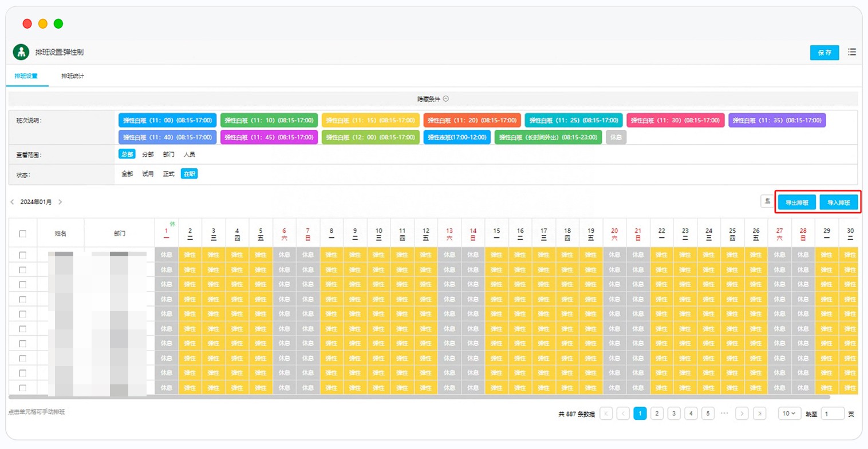
Task: Switch to the 排班设置 tab
Action: 26,76
